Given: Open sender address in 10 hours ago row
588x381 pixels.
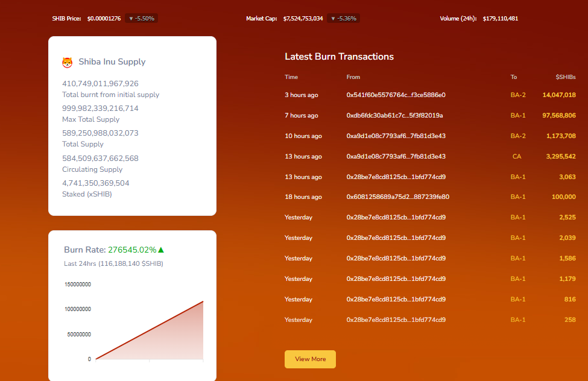Looking at the screenshot, I should 396,136.
